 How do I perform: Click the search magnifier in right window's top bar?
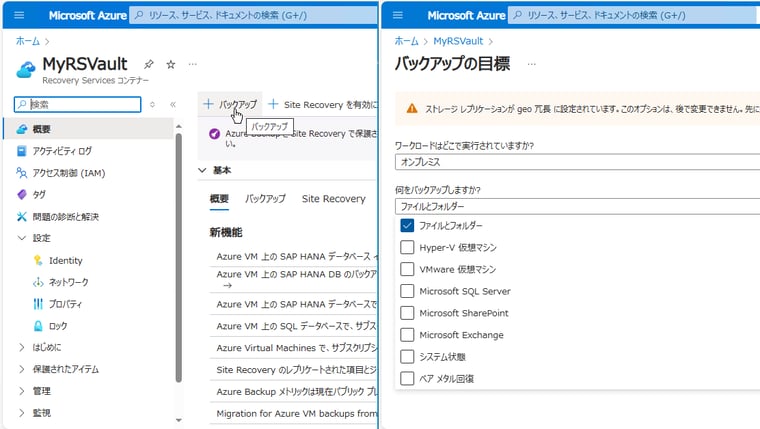[x=517, y=15]
